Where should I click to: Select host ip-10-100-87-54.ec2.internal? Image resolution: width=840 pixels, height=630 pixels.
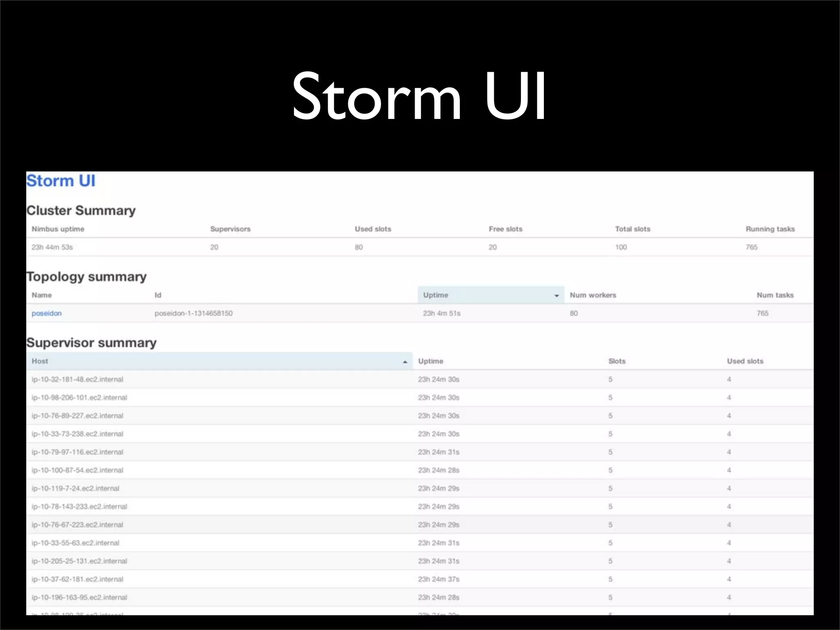(x=77, y=470)
